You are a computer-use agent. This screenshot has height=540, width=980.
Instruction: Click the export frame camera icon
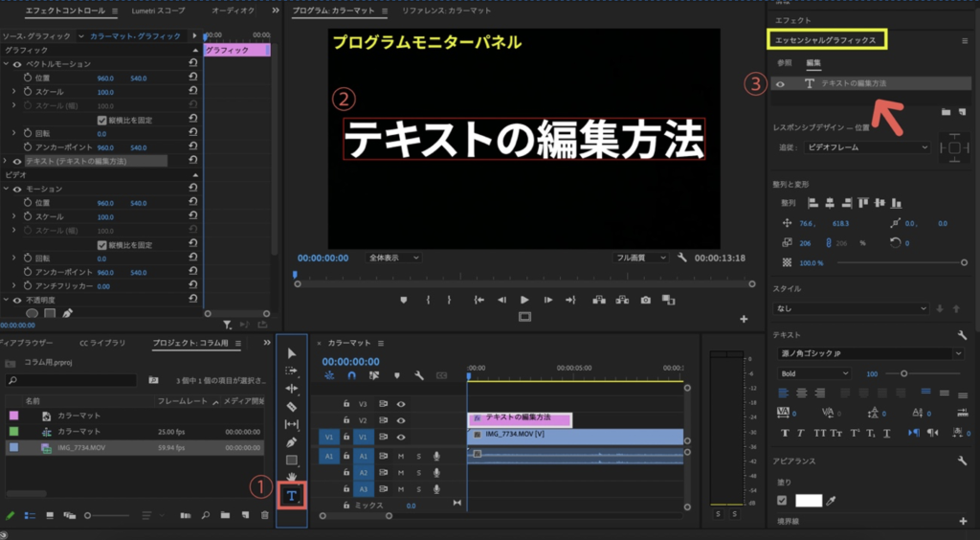(645, 300)
